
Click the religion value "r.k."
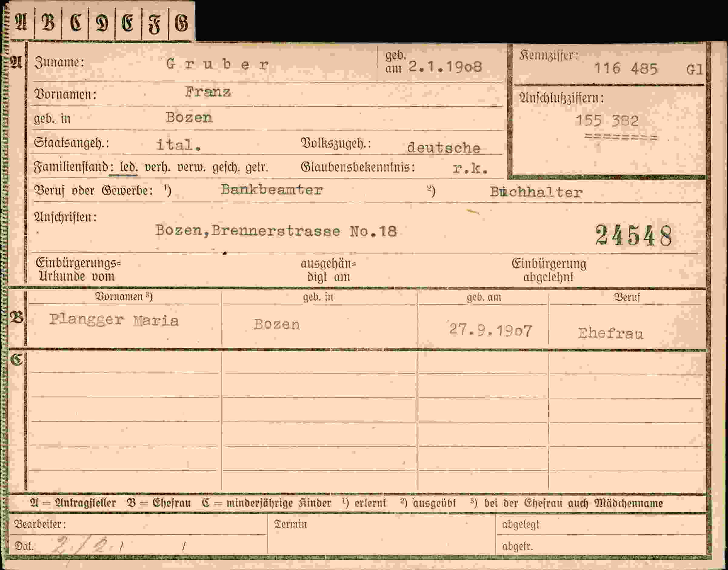coord(470,169)
